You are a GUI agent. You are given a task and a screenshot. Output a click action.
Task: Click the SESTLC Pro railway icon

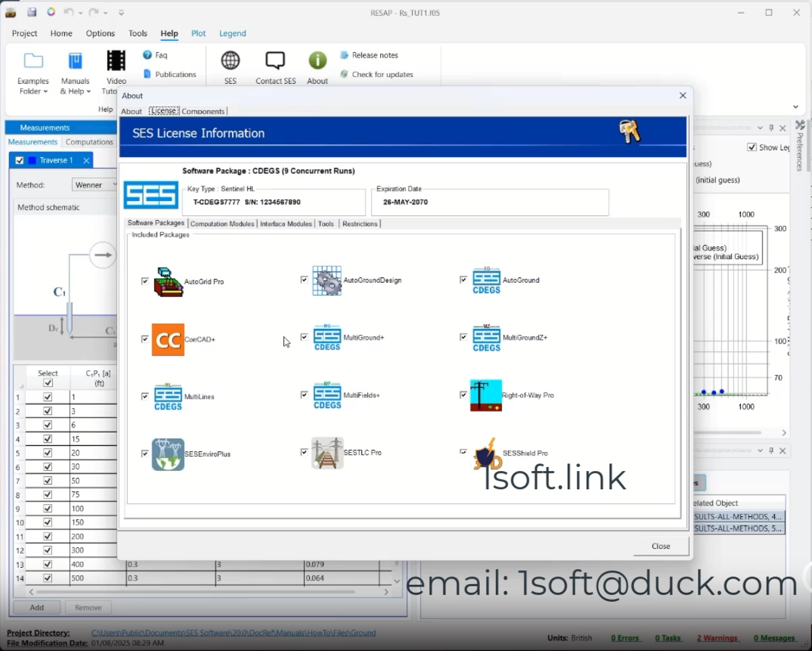[x=328, y=453]
